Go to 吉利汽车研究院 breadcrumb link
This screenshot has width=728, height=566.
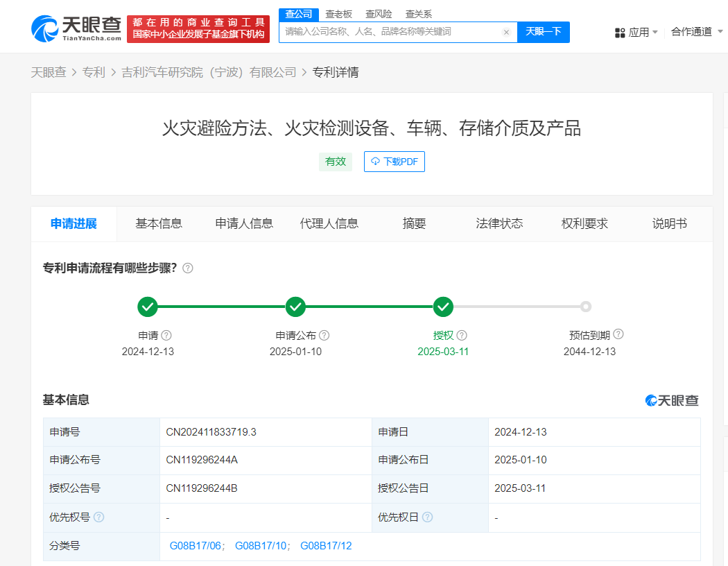coord(209,72)
